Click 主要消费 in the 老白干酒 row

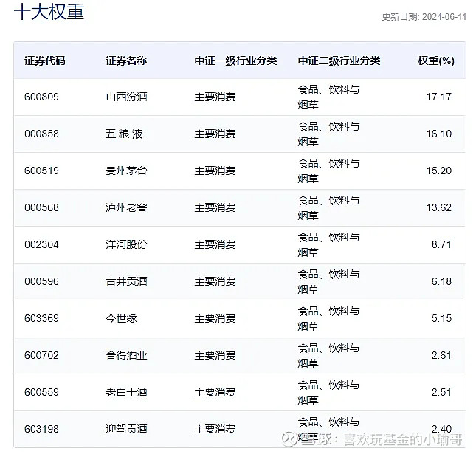(x=215, y=392)
